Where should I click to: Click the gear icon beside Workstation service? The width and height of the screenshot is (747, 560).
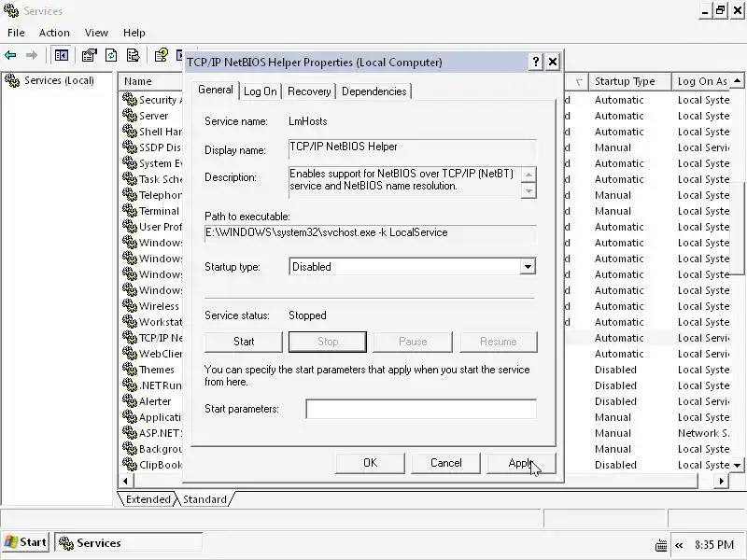pos(130,321)
